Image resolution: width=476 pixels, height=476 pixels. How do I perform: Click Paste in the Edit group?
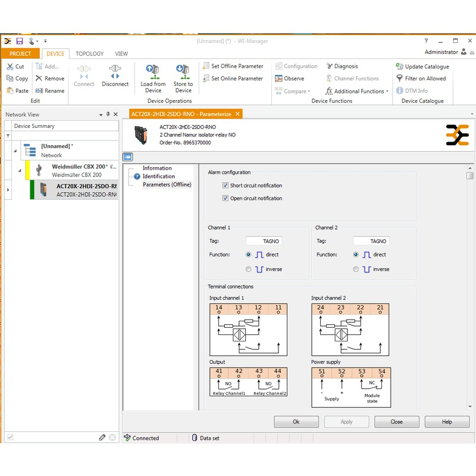pos(17,90)
